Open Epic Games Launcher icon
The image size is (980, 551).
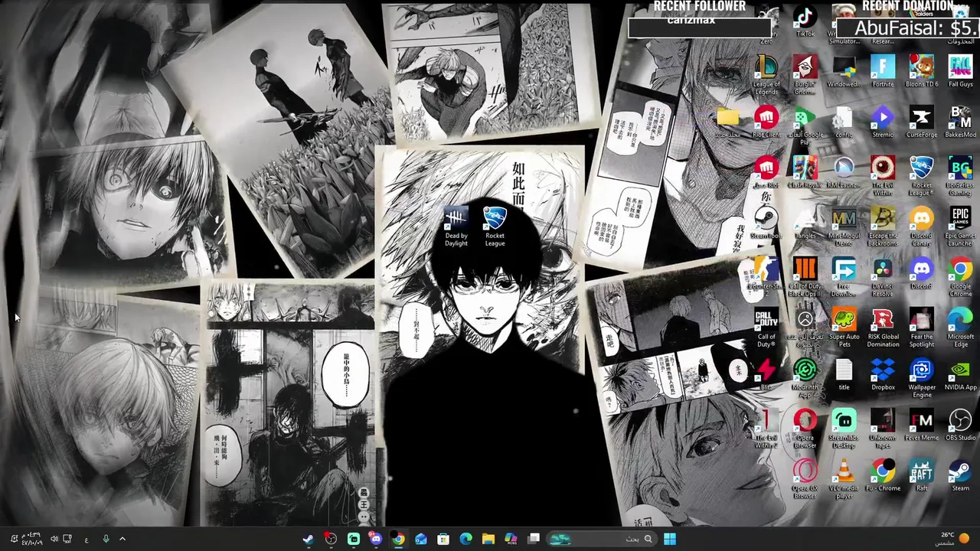coord(960,227)
